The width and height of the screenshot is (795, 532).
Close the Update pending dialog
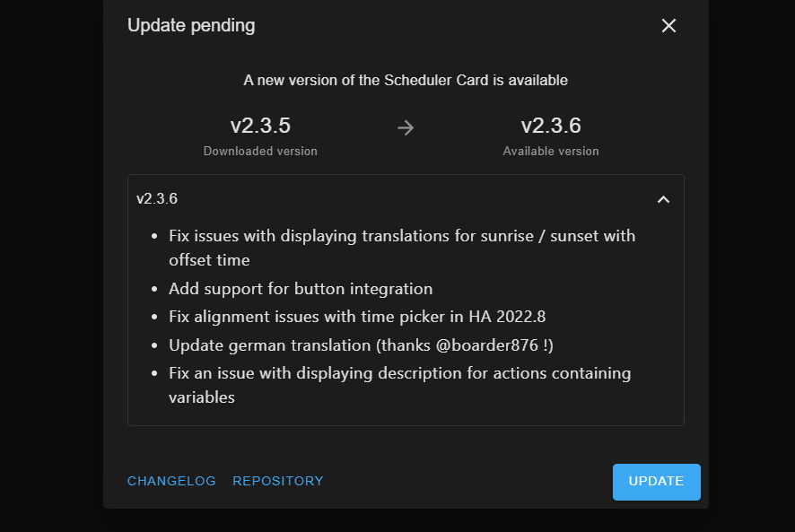(x=668, y=26)
